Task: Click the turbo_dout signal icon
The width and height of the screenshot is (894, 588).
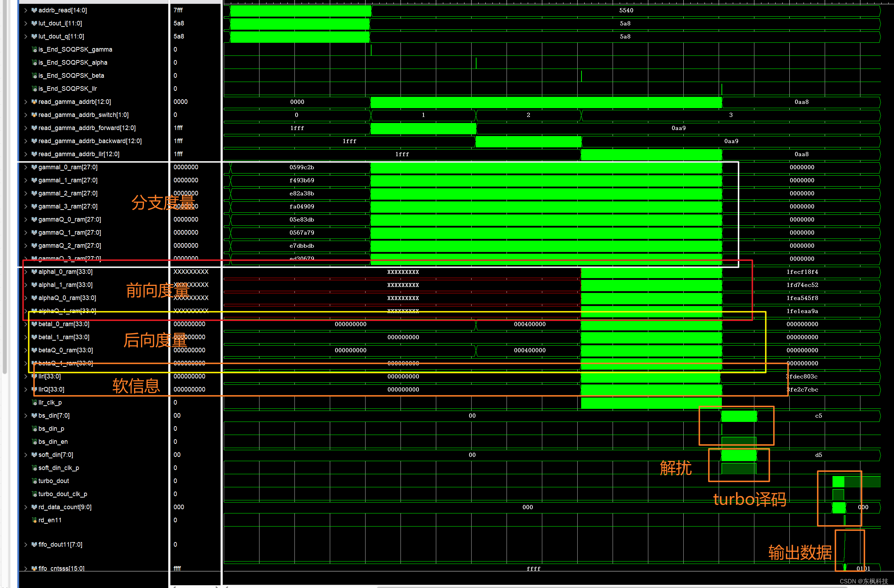Action: pos(34,481)
